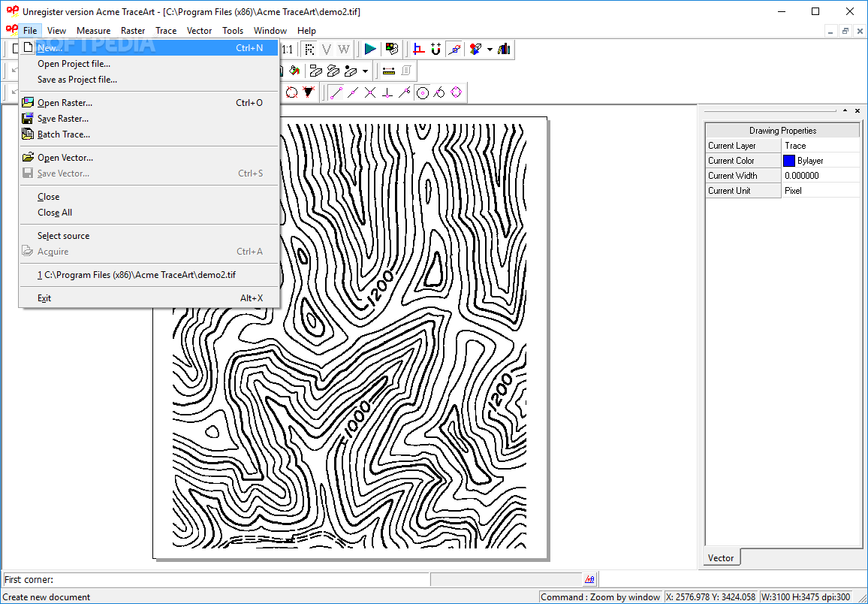Open the Raster menu
The image size is (868, 604).
tap(133, 31)
